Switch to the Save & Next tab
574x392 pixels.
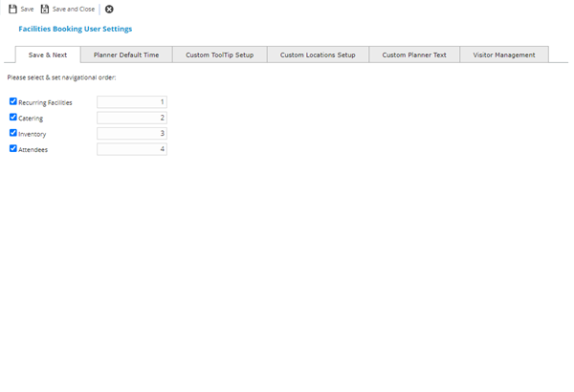click(x=48, y=55)
